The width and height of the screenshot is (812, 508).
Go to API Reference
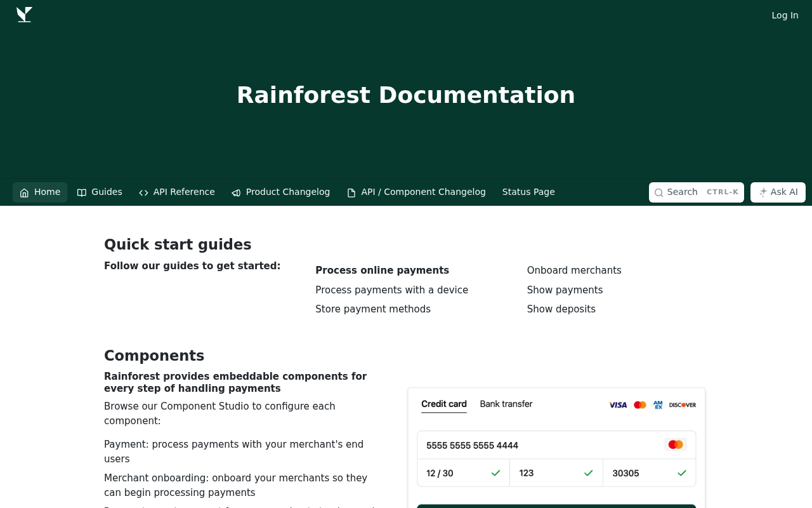[177, 192]
